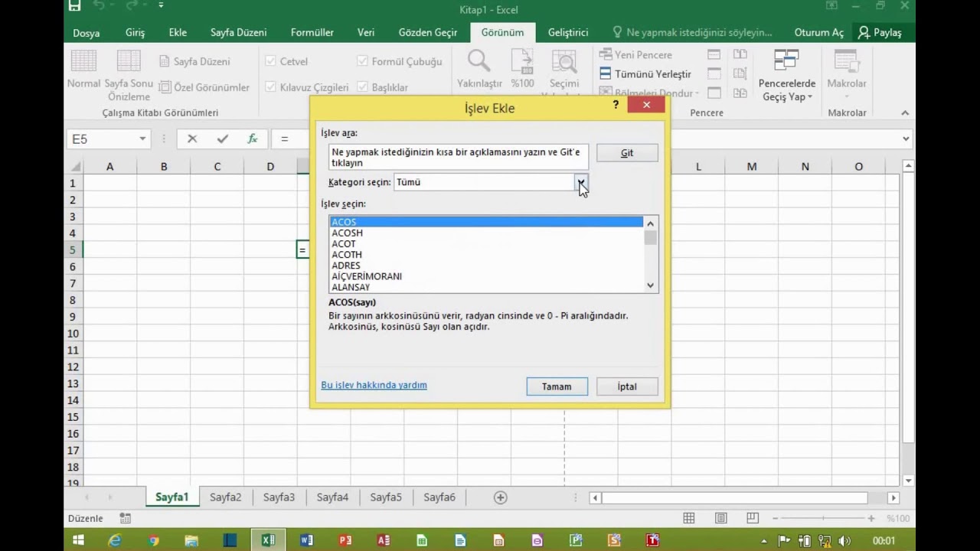Select Page Break Preview icon in status bar
Screen dimensions: 980x551
point(752,519)
